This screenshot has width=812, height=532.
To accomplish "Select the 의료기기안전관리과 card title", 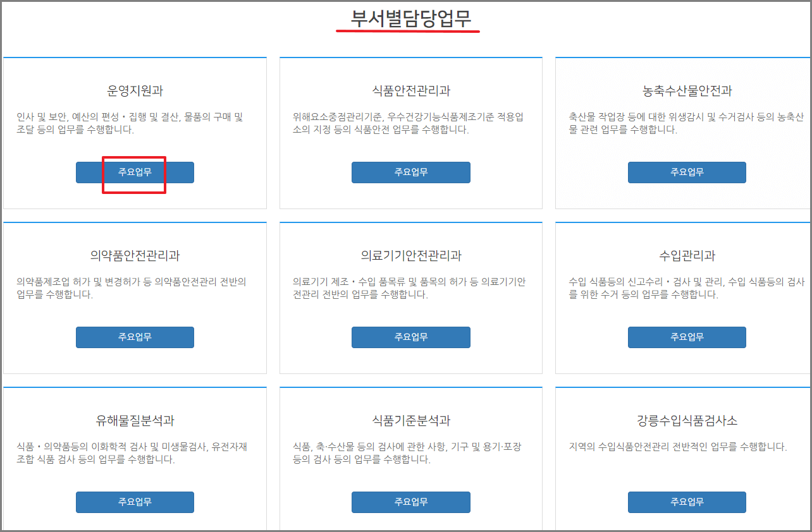I will click(411, 255).
